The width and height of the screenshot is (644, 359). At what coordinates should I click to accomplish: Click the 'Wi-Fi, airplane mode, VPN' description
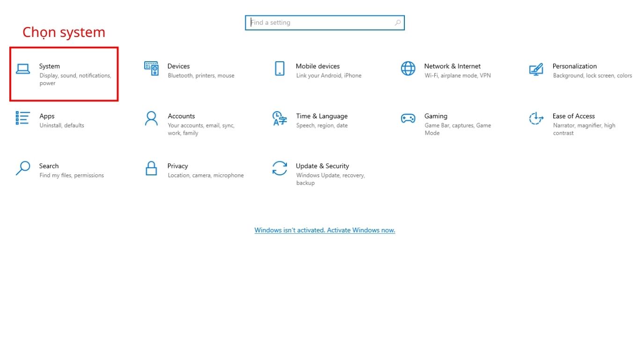coord(458,76)
